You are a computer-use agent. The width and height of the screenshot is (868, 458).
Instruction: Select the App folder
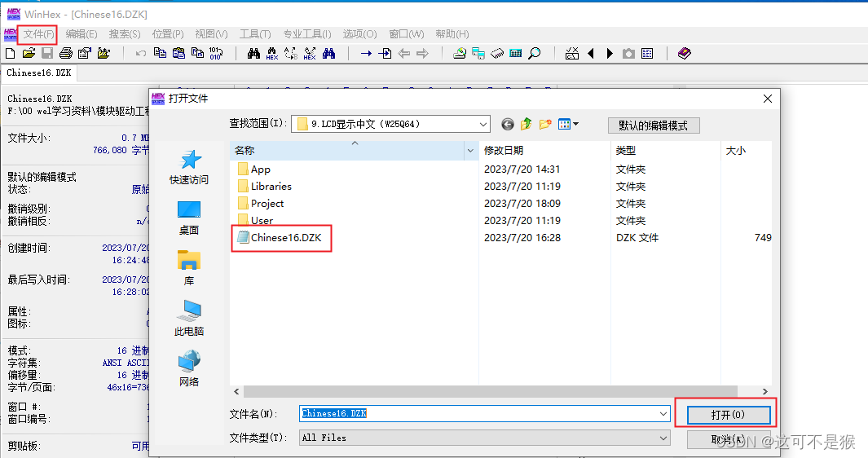point(254,170)
